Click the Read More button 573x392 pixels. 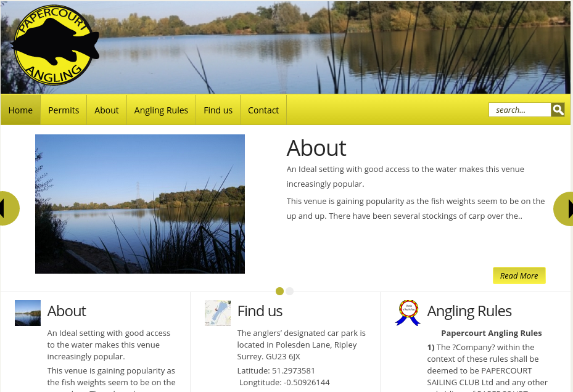[x=519, y=276]
